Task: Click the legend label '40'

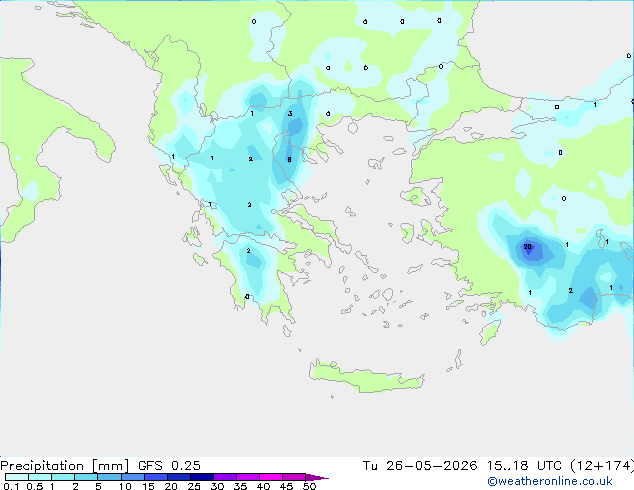Action: click(263, 486)
